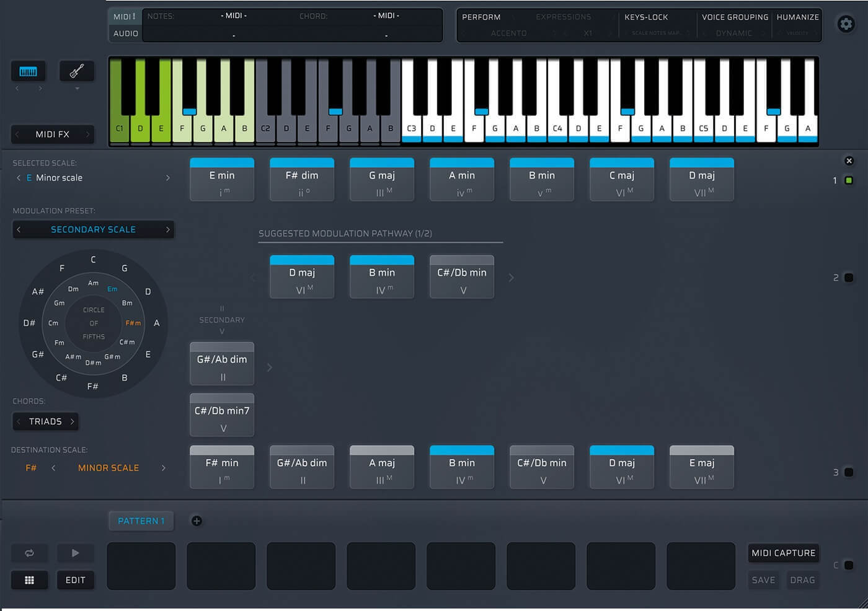Click the grid view icon beside EDIT
Viewport: 868px width, 611px height.
tap(29, 580)
